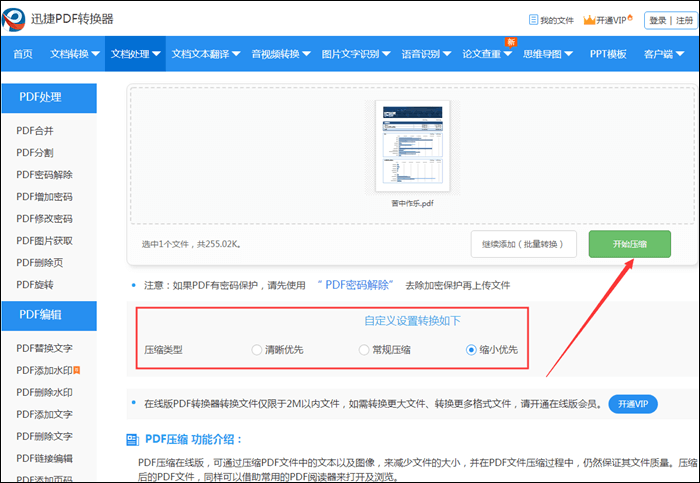
Task: Click the PDF编辑 sidebar header
Action: tap(49, 316)
